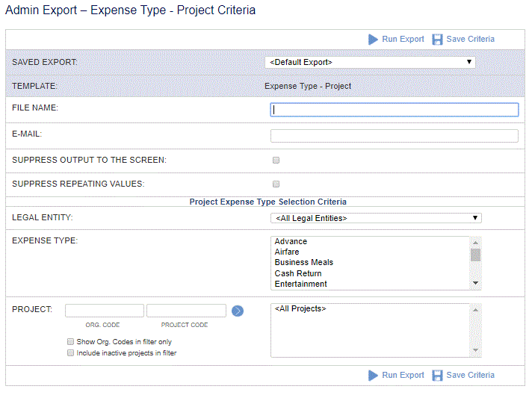This screenshot has width=532, height=395.
Task: Click the bottom Run Export play icon
Action: click(373, 376)
